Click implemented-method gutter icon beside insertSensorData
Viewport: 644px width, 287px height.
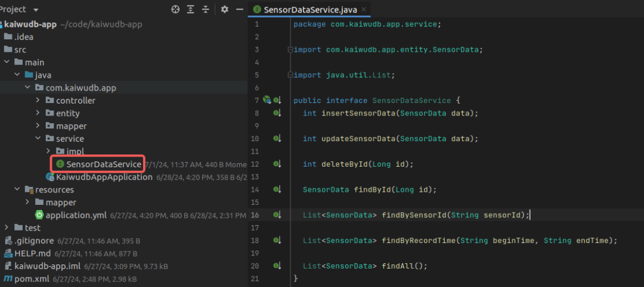coord(277,113)
